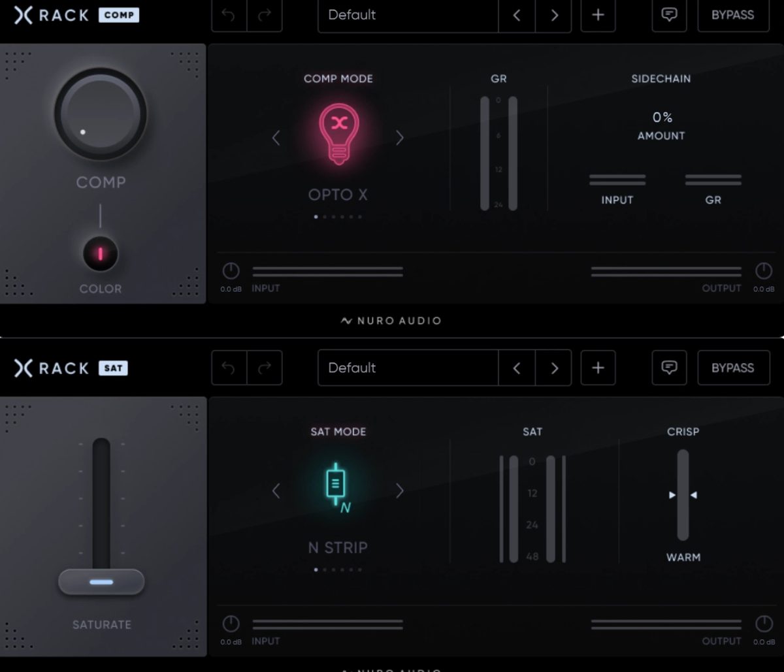The width and height of the screenshot is (784, 672).
Task: Add new preset with plus in SAT rack
Action: click(x=598, y=368)
